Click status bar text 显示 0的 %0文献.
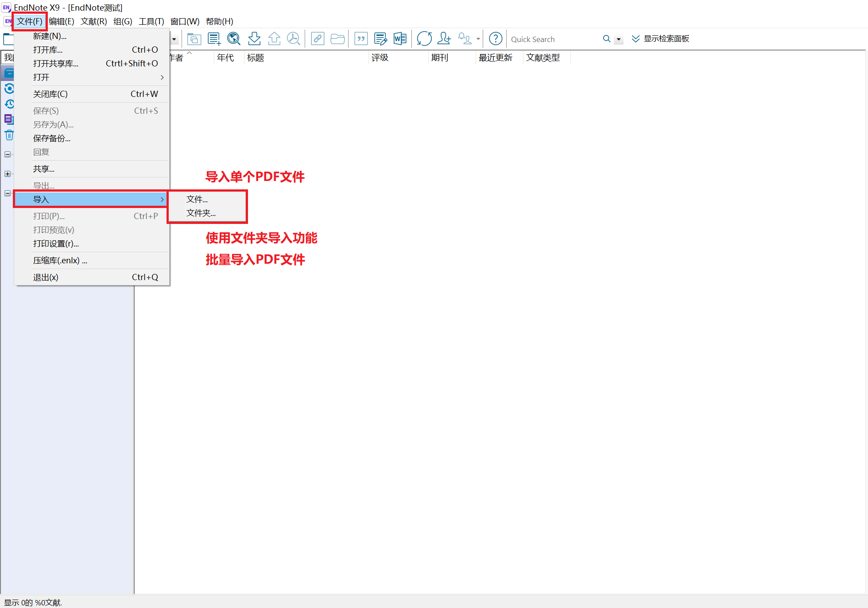 tap(33, 602)
